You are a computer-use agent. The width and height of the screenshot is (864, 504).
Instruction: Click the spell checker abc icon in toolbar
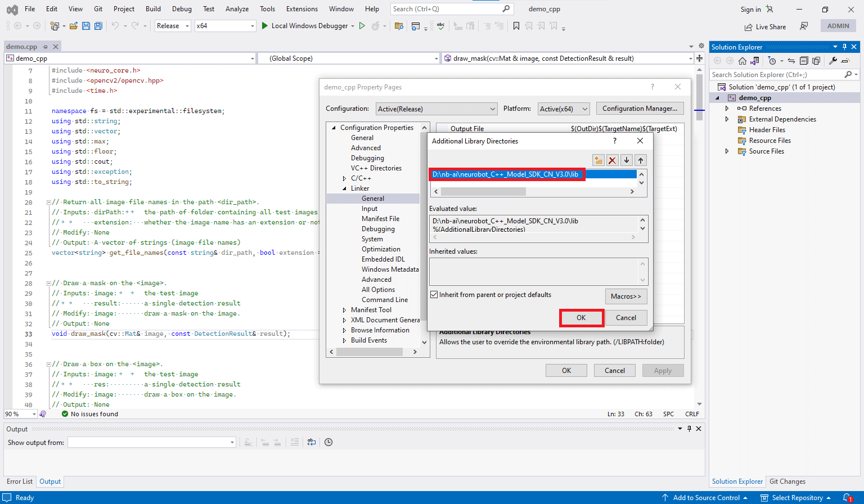click(441, 26)
